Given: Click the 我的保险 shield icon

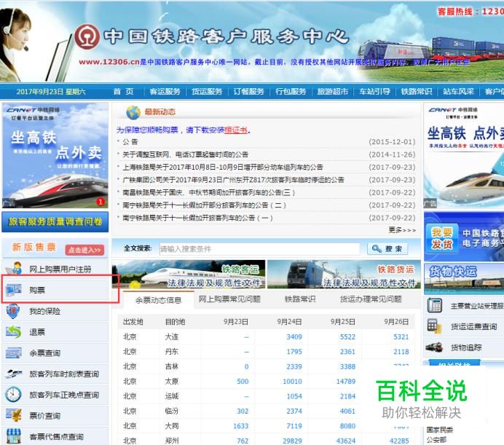Looking at the screenshot, I should coord(14,311).
